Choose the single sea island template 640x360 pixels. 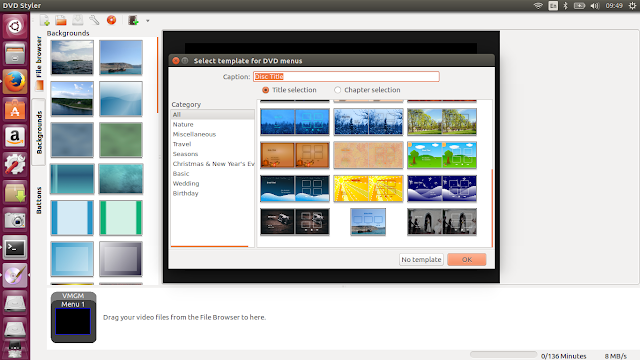click(368, 222)
